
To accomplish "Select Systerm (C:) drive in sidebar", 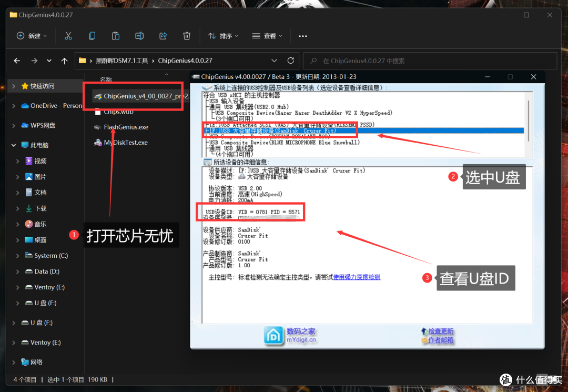I will pos(51,256).
